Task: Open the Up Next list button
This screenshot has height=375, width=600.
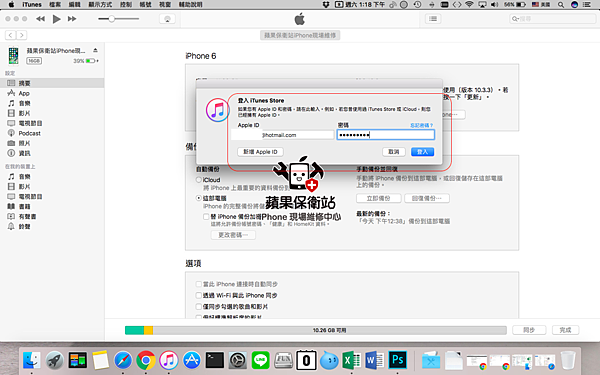Action: pyautogui.click(x=433, y=19)
